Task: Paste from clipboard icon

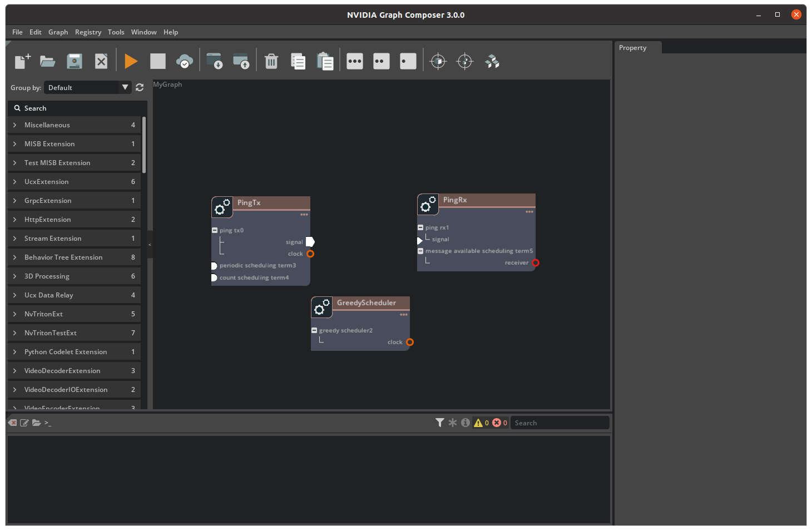Action: (325, 61)
